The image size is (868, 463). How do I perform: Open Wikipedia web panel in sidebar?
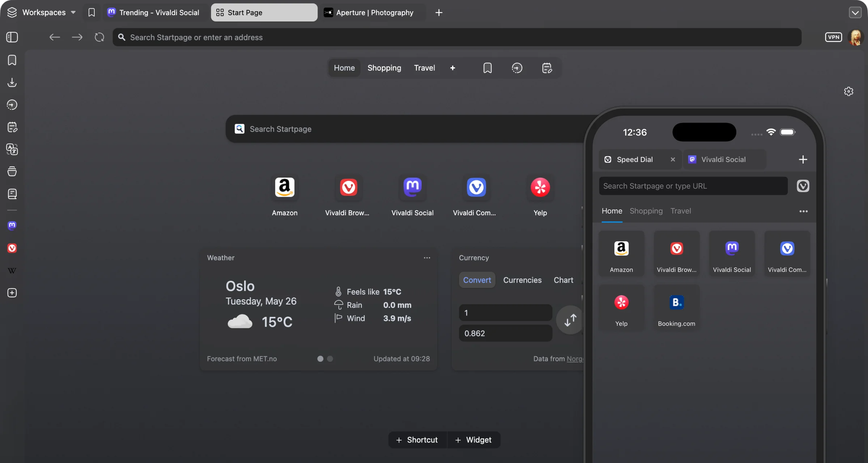coord(12,271)
